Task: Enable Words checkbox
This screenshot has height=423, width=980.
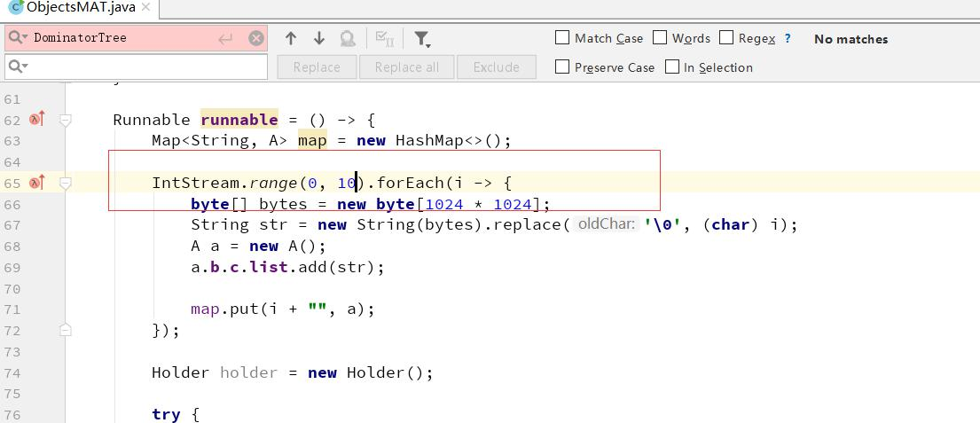Action: [660, 38]
